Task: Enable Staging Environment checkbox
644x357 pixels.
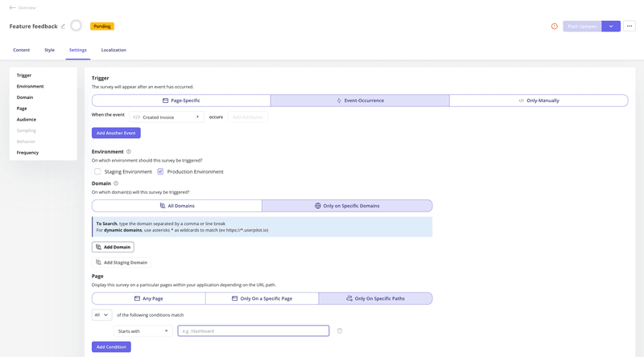Action: (x=97, y=171)
